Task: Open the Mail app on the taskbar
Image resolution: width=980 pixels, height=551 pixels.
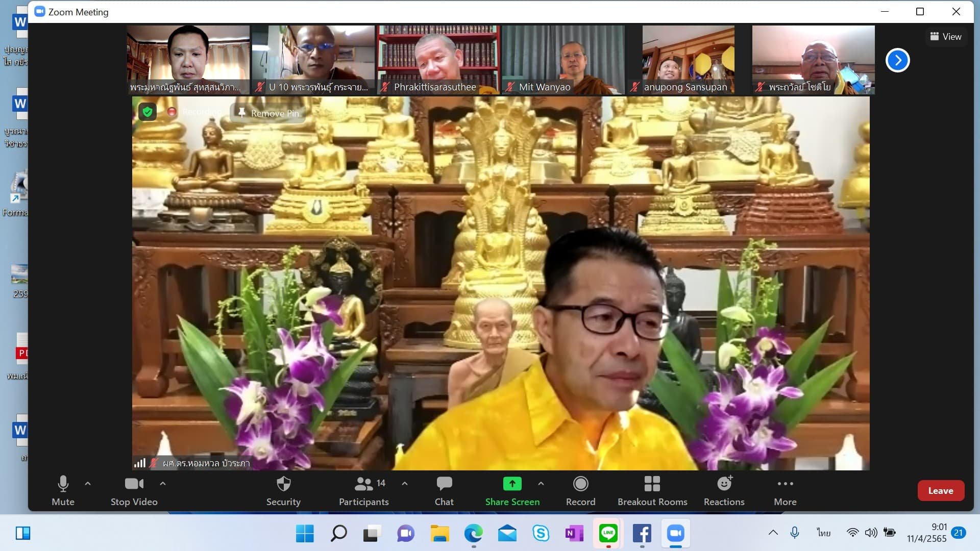Action: tap(507, 534)
